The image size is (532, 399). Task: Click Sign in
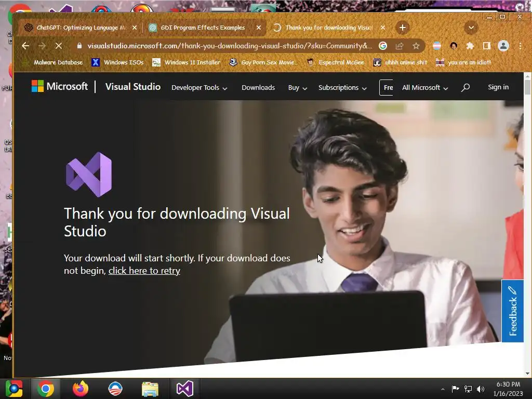[x=498, y=87]
